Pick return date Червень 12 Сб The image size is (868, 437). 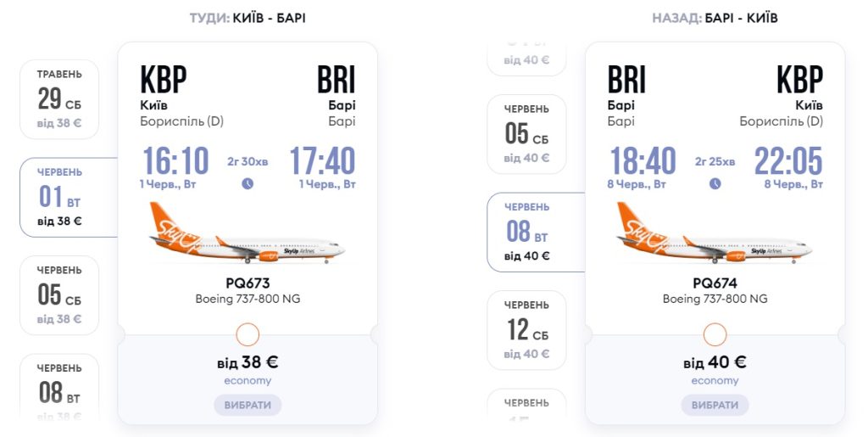point(526,330)
